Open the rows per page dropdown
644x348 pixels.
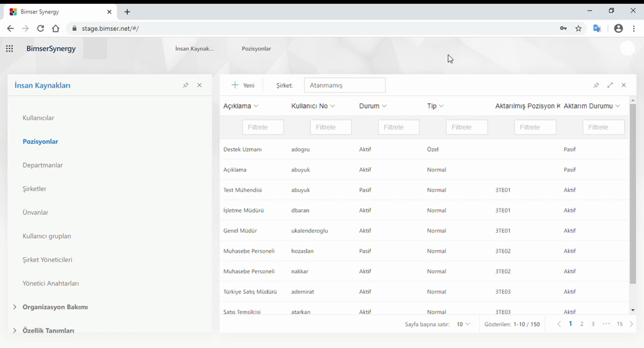pyautogui.click(x=463, y=324)
